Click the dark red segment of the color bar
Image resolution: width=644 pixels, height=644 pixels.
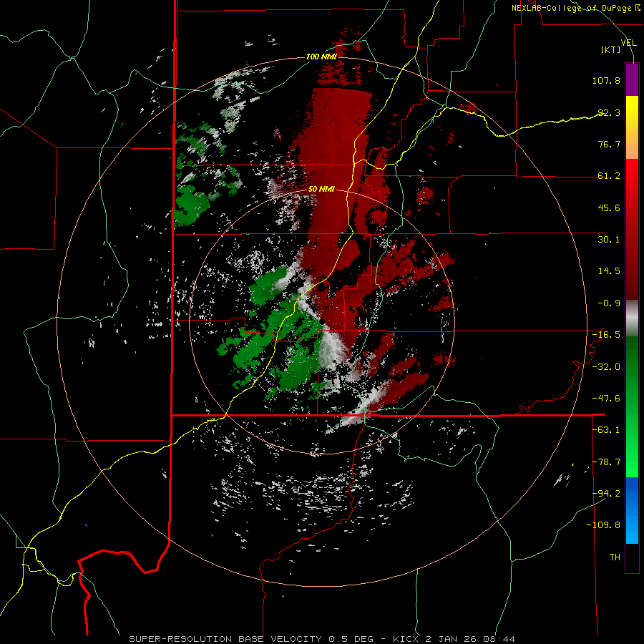click(x=632, y=261)
